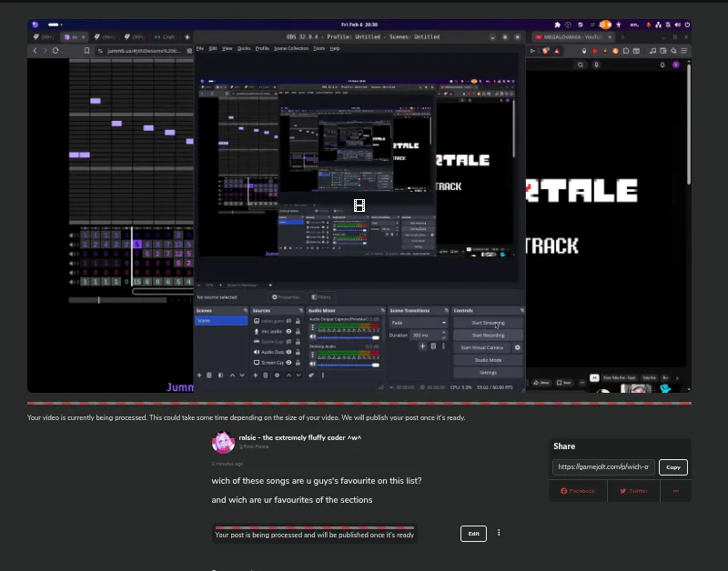The height and width of the screenshot is (571, 728).
Task: Adjust the Audio Output Capture volume slider
Action: coord(349,337)
